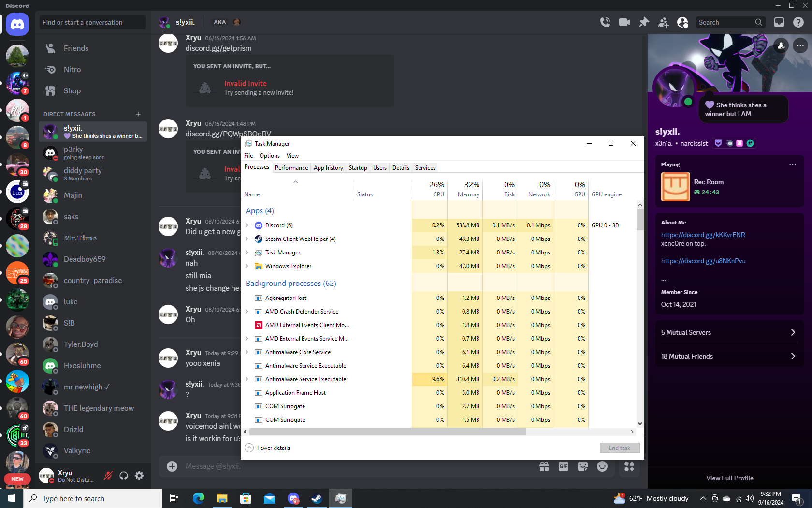Open Rec Room activity options
The image size is (812, 508).
793,164
